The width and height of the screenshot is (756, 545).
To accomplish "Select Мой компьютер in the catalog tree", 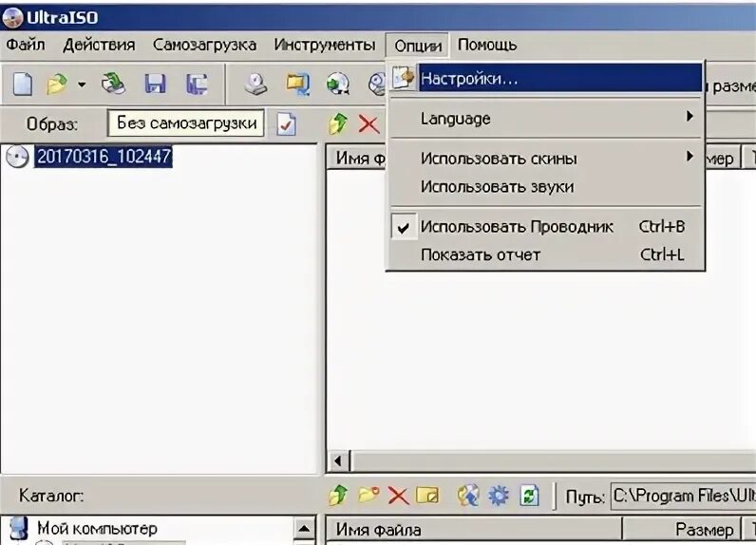I will click(x=97, y=528).
